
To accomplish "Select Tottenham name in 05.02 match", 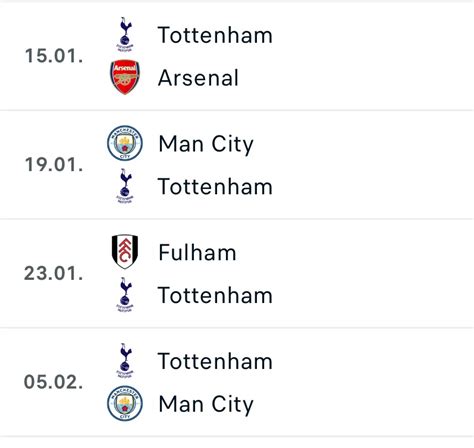I will tap(215, 361).
